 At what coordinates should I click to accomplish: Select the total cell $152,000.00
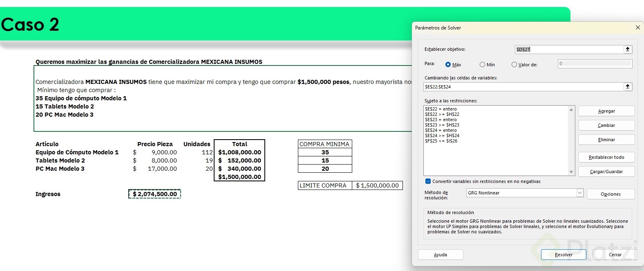tap(239, 160)
